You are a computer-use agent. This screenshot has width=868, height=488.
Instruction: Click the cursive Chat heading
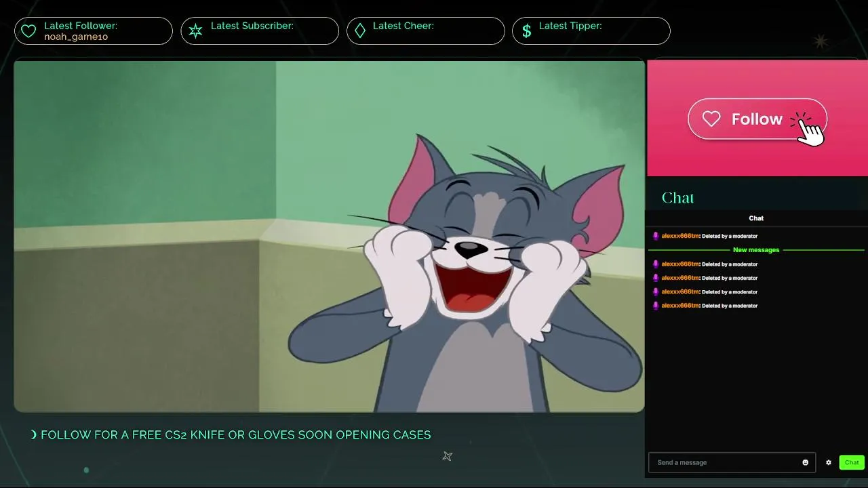677,198
